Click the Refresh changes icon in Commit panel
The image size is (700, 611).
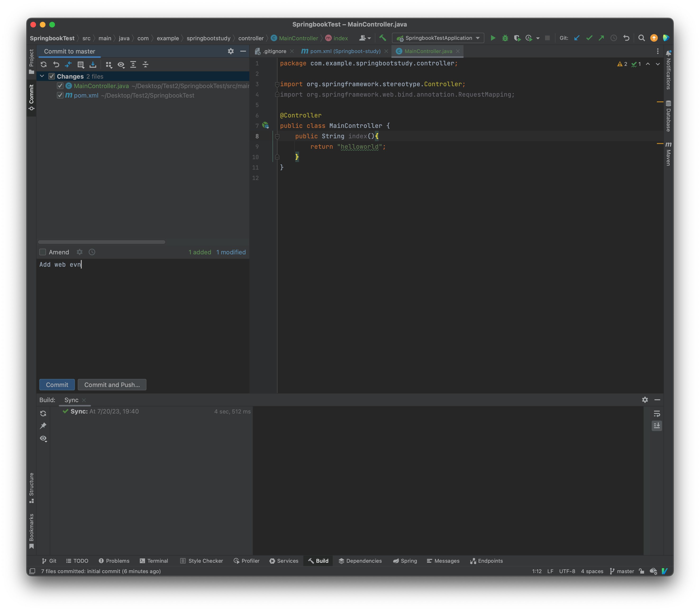tap(44, 64)
